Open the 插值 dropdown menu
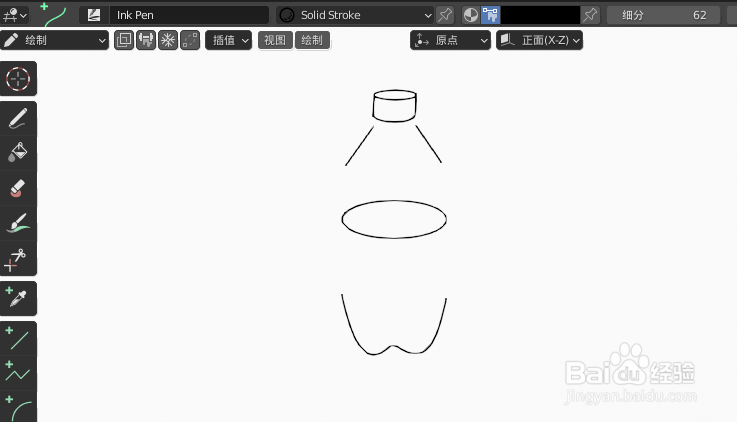Viewport: 737px width, 422px height. (229, 40)
